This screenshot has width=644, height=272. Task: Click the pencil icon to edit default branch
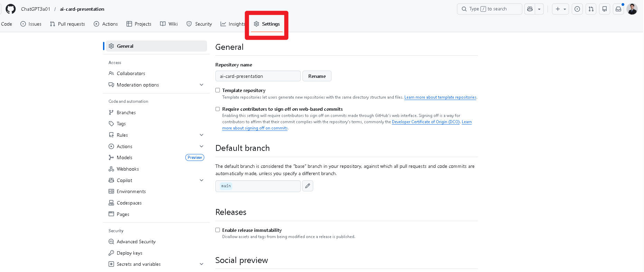(x=307, y=186)
